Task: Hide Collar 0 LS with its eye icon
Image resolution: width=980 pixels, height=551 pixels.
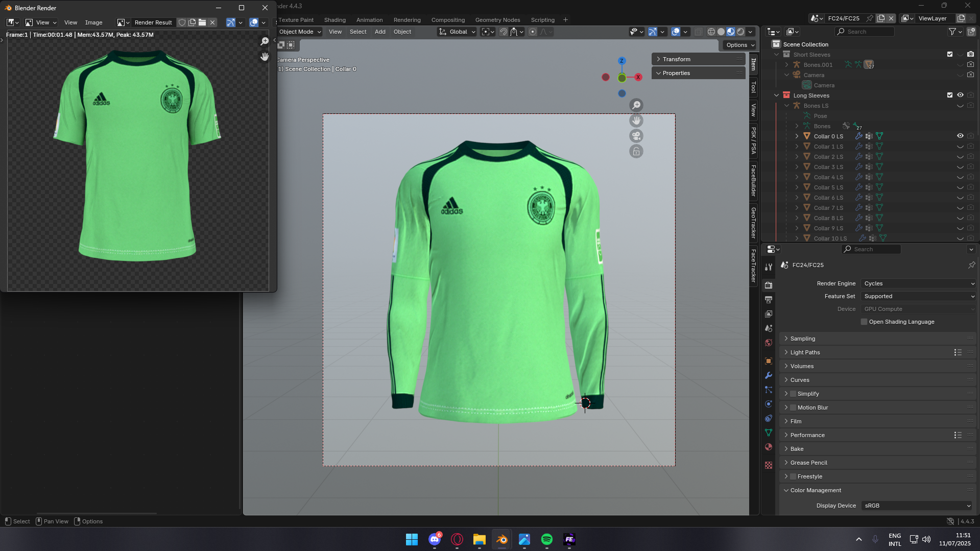Action: pyautogui.click(x=960, y=136)
